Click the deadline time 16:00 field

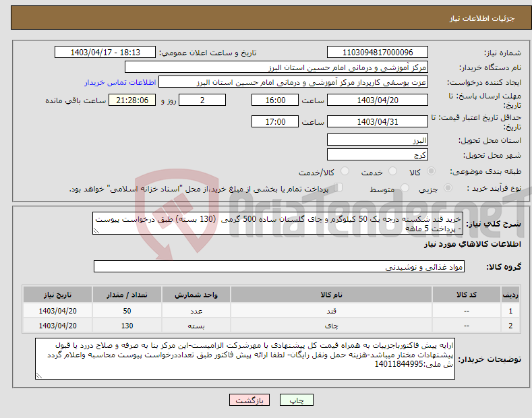[x=275, y=100]
